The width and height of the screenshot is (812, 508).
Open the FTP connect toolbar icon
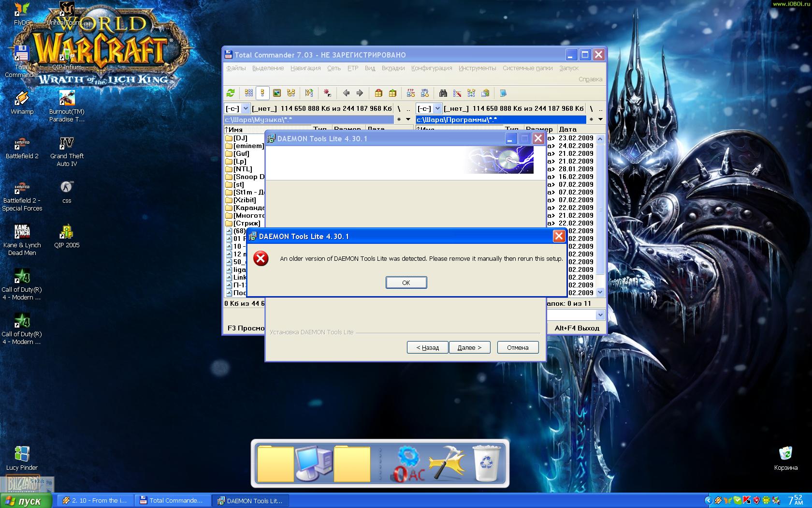click(411, 93)
